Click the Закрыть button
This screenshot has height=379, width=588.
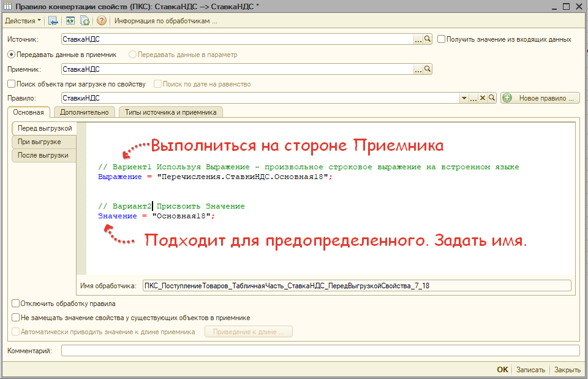tap(567, 370)
